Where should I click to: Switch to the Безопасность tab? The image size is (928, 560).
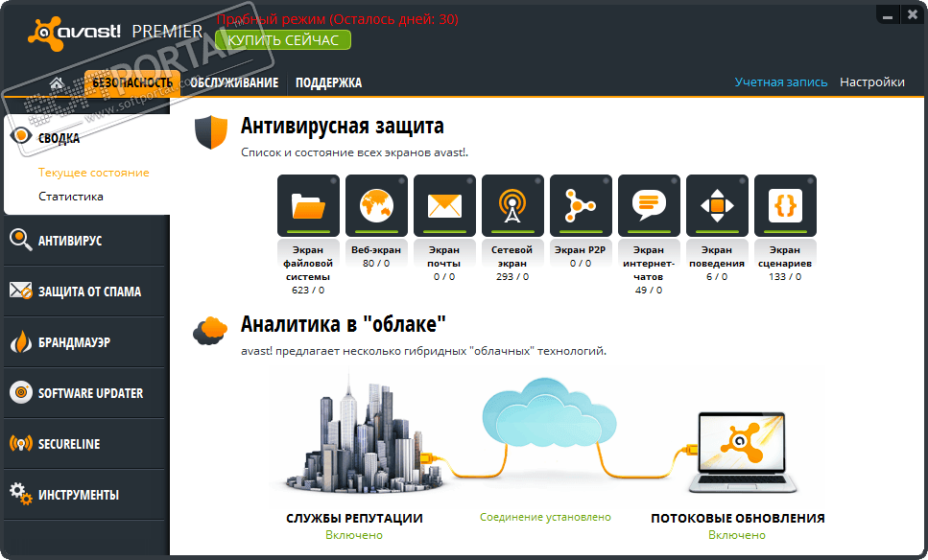pyautogui.click(x=132, y=82)
